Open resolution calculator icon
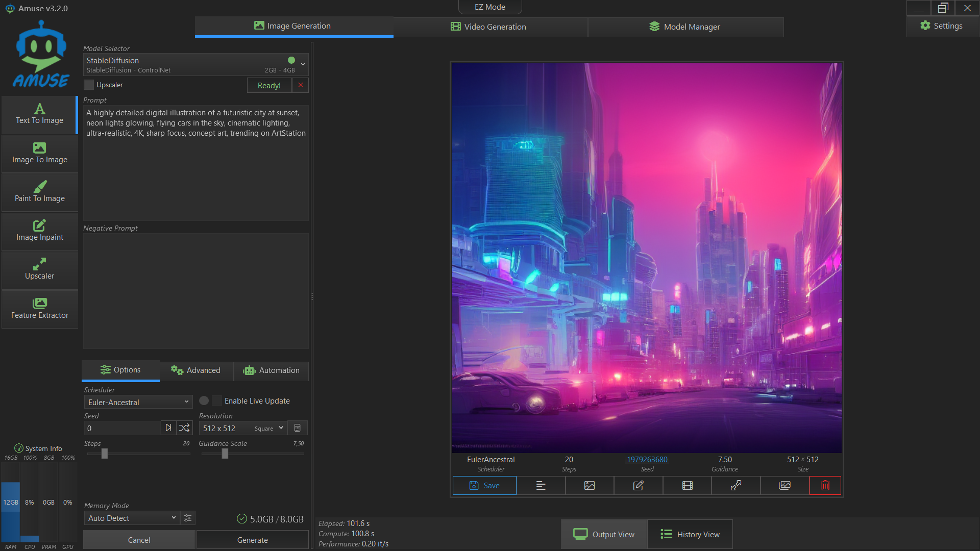Screen dimensions: 980x551 tap(298, 428)
